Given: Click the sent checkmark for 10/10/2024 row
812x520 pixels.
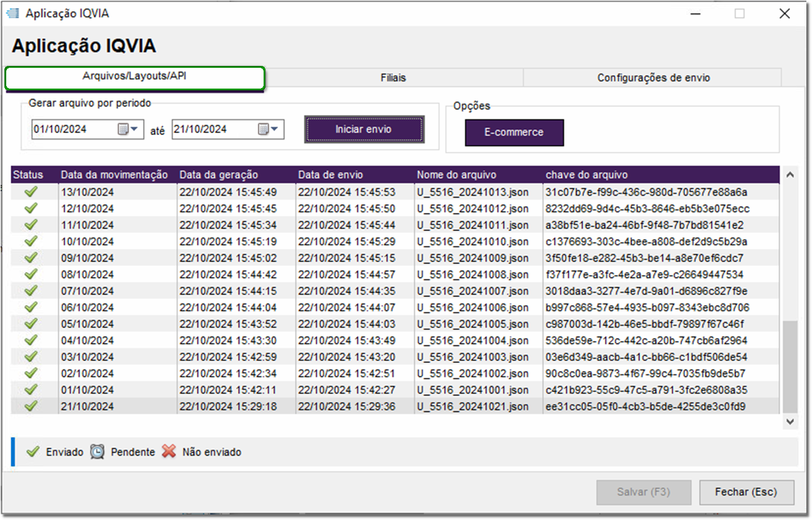Looking at the screenshot, I should click(x=31, y=241).
